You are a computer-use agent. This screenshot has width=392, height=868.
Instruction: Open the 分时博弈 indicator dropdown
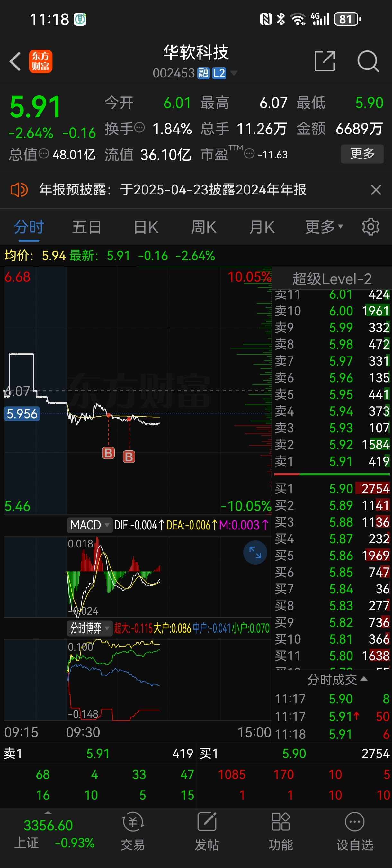(x=90, y=628)
